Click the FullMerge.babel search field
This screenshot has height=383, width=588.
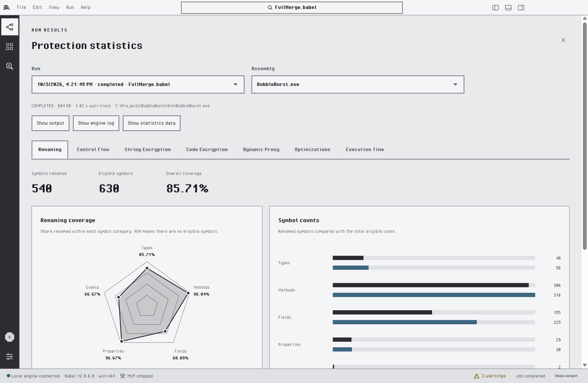click(292, 8)
